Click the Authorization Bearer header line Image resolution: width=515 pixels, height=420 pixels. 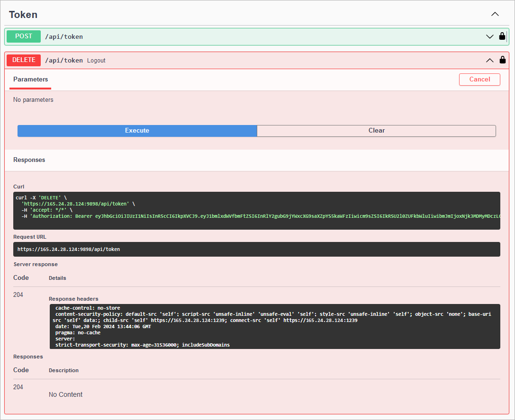[x=261, y=216]
